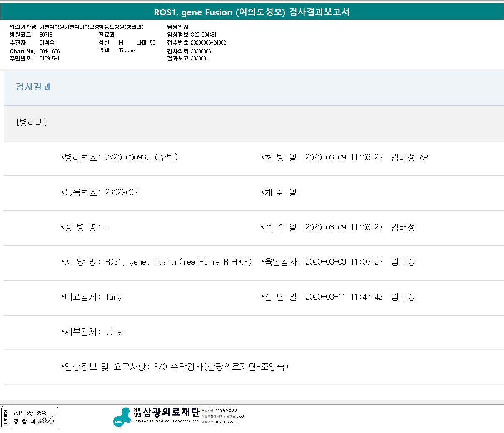Screen dimensions: 504x433
Task: Click the signature next to '강 창 석'
Action: [46, 421]
